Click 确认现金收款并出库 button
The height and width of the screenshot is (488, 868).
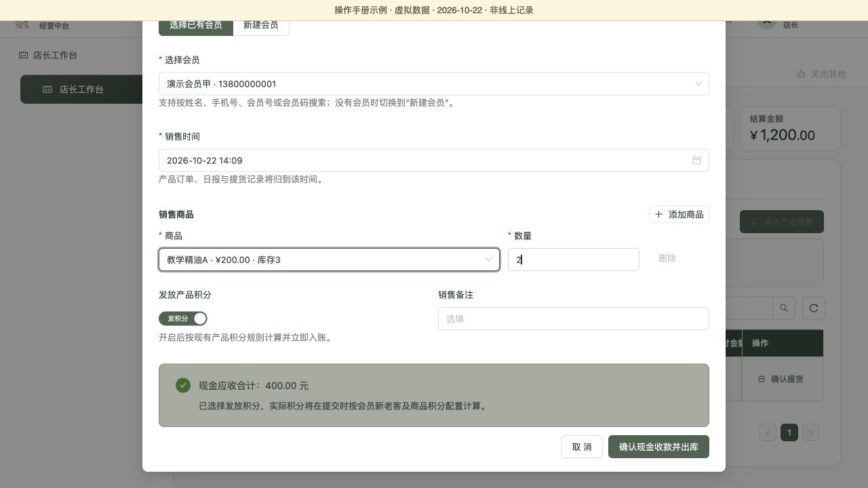tap(658, 447)
